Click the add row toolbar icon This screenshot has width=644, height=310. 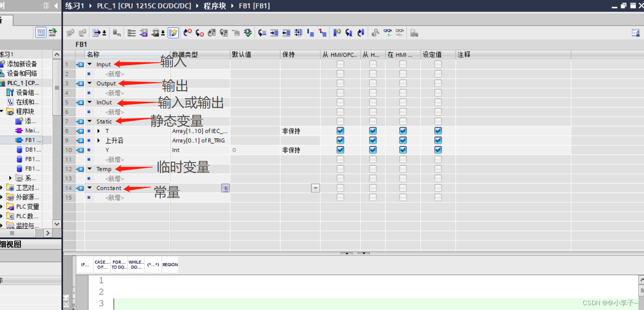[83, 33]
